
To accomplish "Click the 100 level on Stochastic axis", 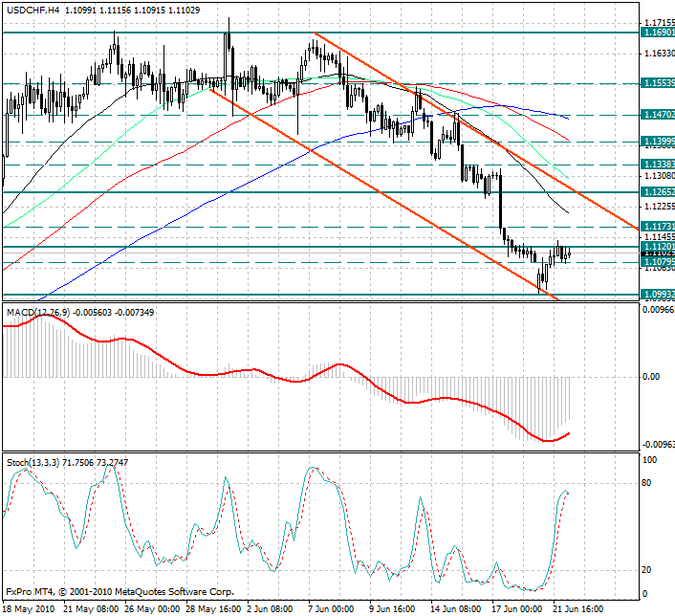I will coord(649,460).
